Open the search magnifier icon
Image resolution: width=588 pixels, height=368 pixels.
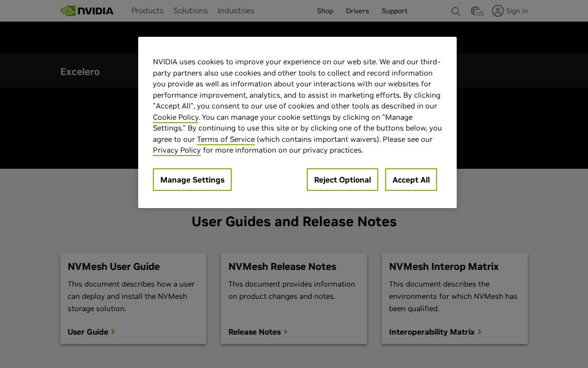[456, 11]
